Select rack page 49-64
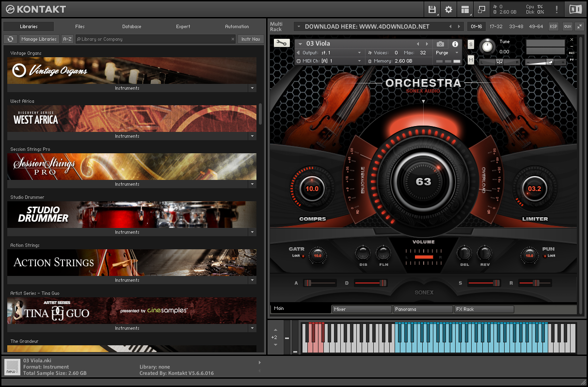588x387 pixels. click(536, 27)
